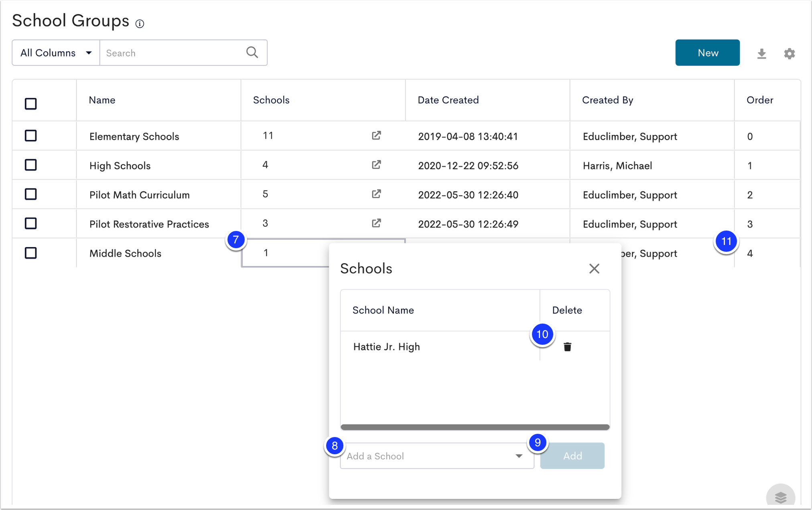Sort by the Name column header
Viewport: 812px width, 510px height.
tap(158, 100)
